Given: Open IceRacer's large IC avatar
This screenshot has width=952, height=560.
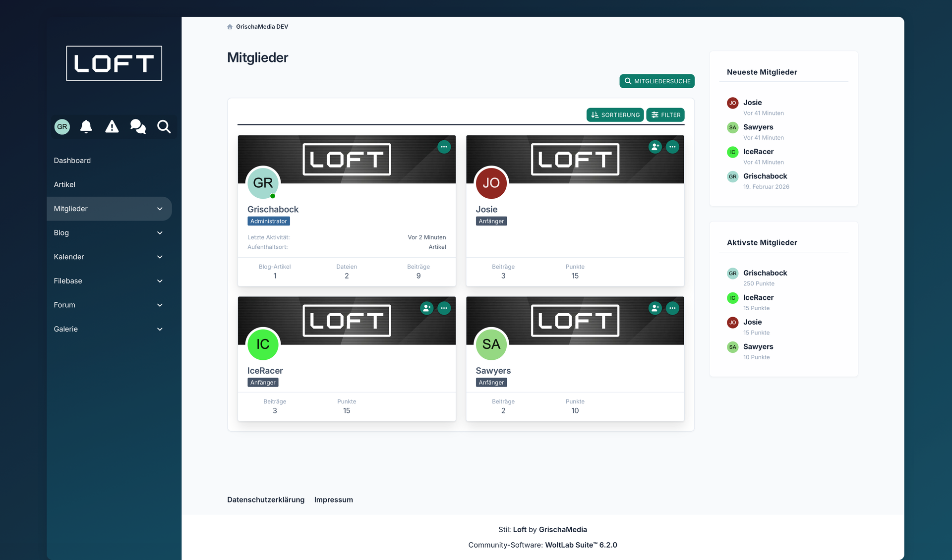Looking at the screenshot, I should tap(263, 344).
